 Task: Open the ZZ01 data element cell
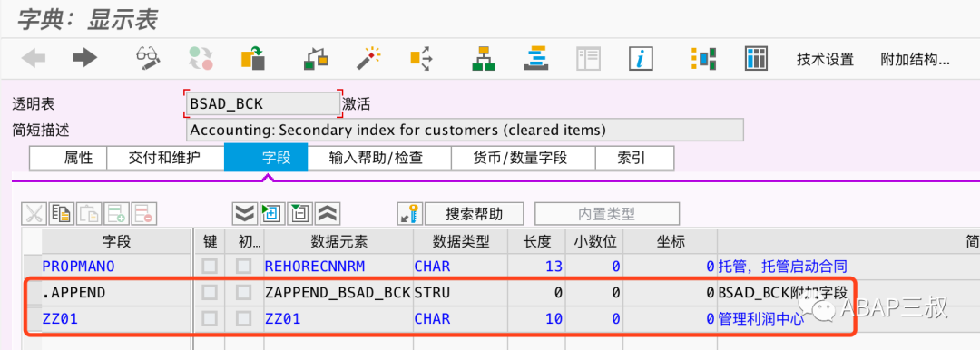tap(338, 319)
